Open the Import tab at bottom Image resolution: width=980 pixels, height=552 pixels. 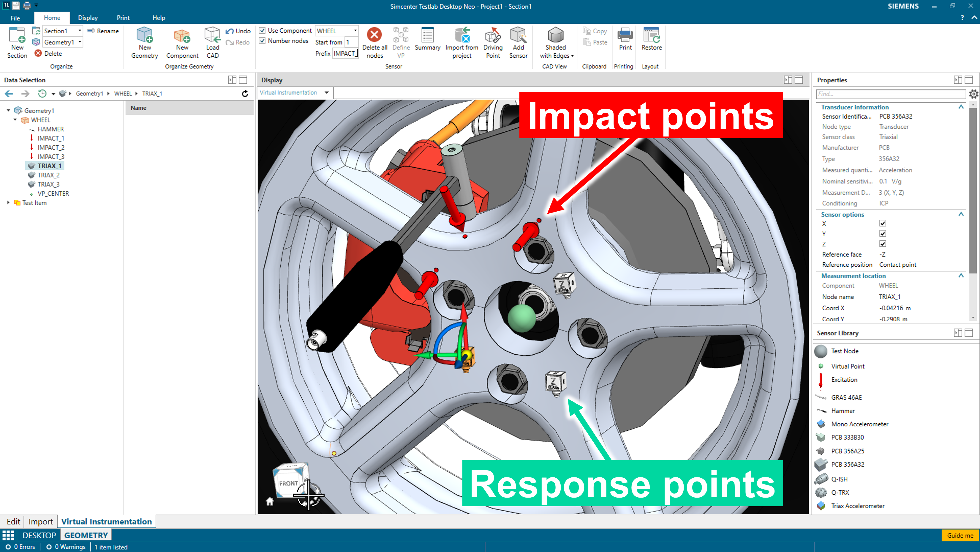click(40, 522)
